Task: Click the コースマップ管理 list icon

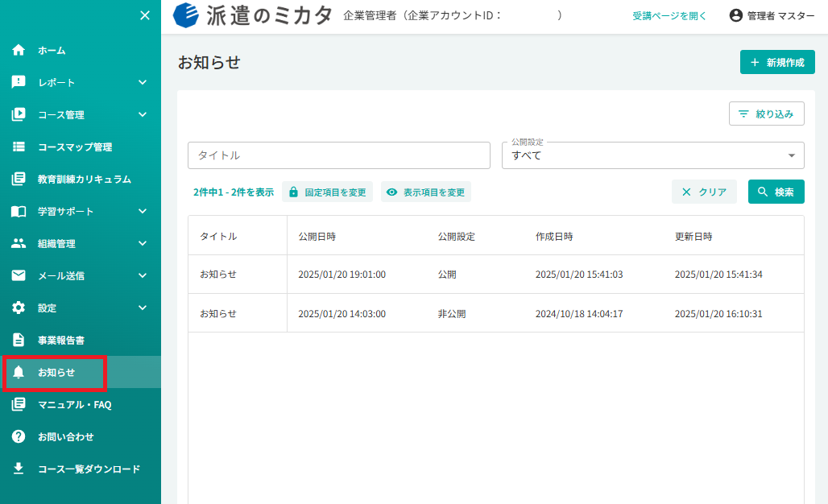Action: [x=19, y=147]
